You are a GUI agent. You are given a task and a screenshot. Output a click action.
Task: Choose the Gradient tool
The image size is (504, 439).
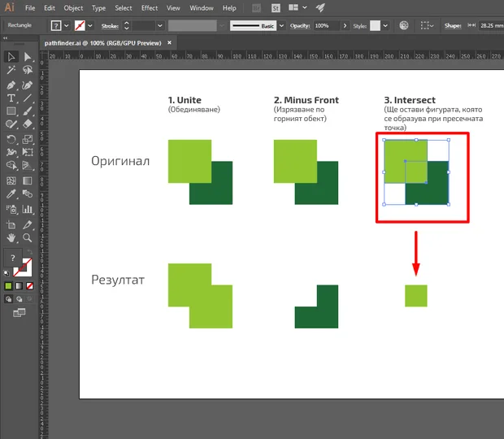[x=28, y=181]
